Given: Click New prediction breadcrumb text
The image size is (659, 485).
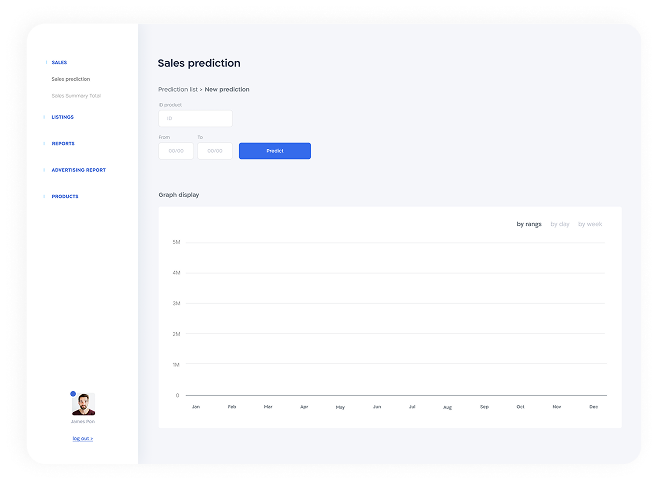Looking at the screenshot, I should [227, 89].
